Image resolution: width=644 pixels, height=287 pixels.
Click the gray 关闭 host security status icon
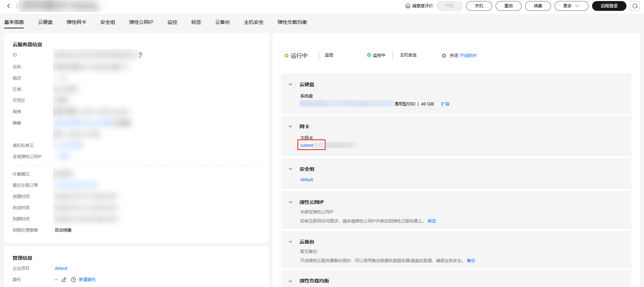pyautogui.click(x=444, y=55)
